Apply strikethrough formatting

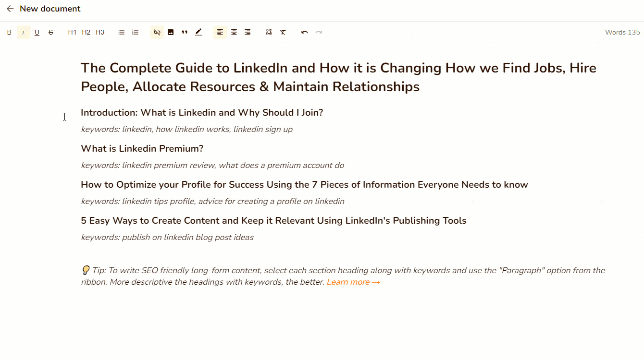(51, 32)
